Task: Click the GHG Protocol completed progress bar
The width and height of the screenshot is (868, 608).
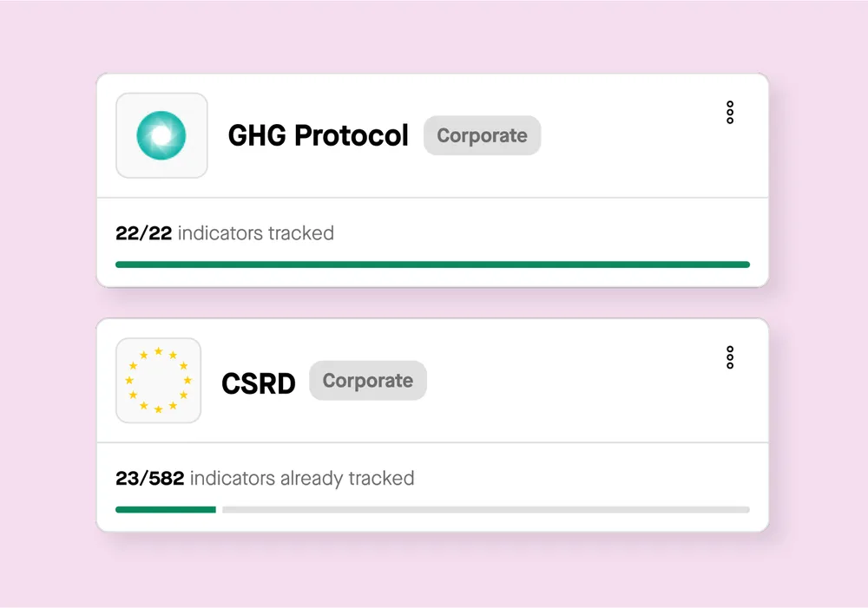Action: click(432, 264)
